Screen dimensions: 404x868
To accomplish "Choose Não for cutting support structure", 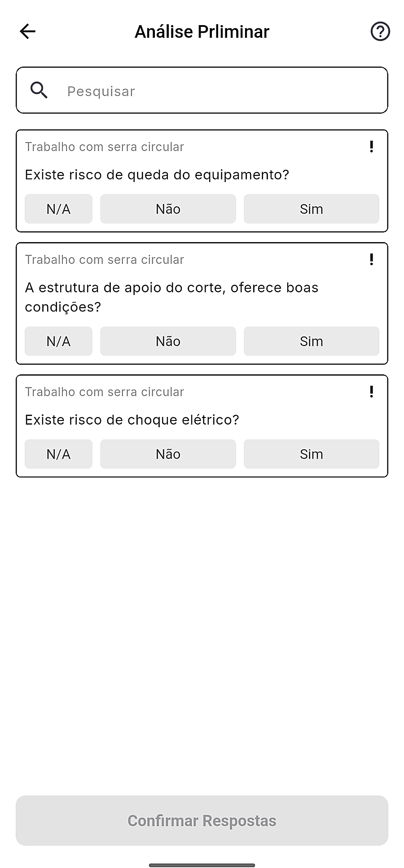I will coord(168,341).
